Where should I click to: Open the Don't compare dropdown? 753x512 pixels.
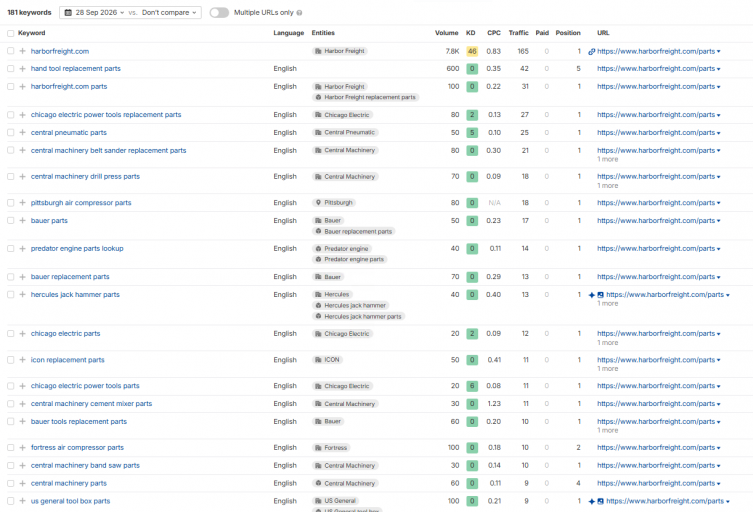(x=169, y=12)
